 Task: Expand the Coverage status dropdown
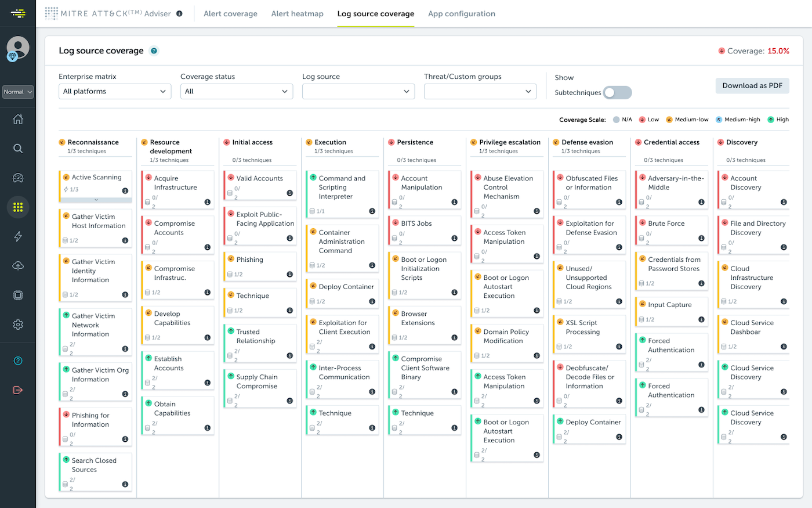(x=237, y=92)
